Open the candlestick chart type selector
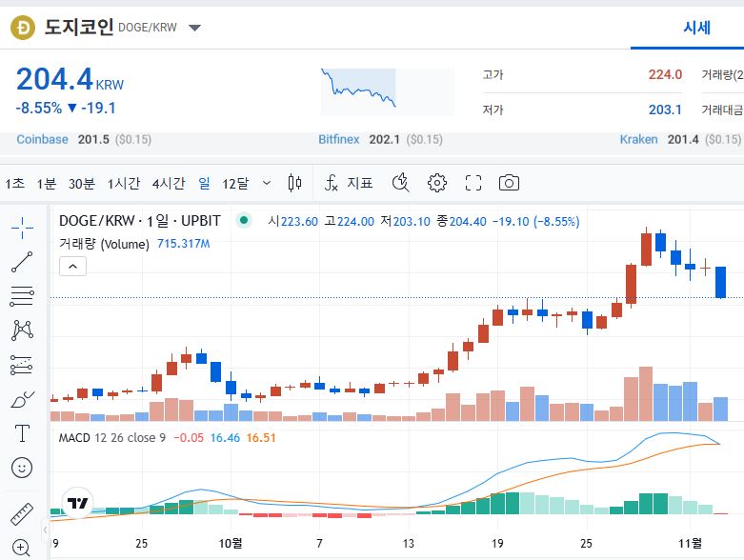Screen dimensions: 744x560 [294, 183]
